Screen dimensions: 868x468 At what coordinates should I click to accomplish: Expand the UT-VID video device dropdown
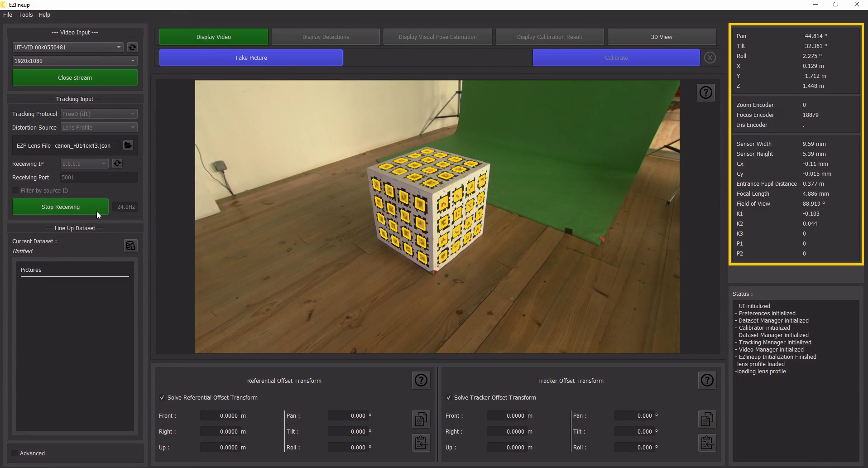68,47
